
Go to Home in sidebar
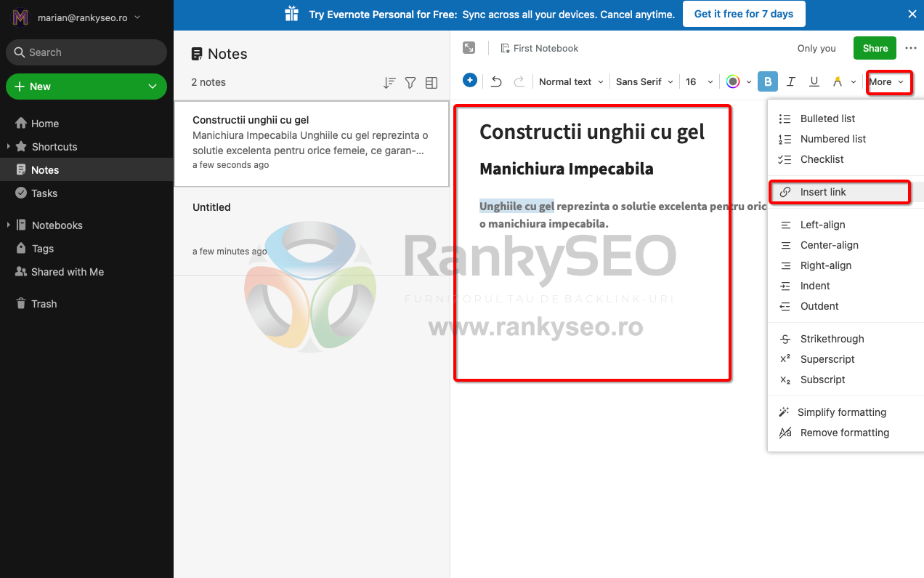click(45, 124)
